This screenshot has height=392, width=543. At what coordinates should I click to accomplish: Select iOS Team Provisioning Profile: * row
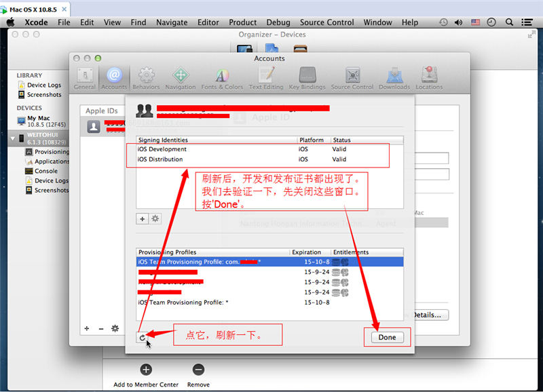click(269, 302)
